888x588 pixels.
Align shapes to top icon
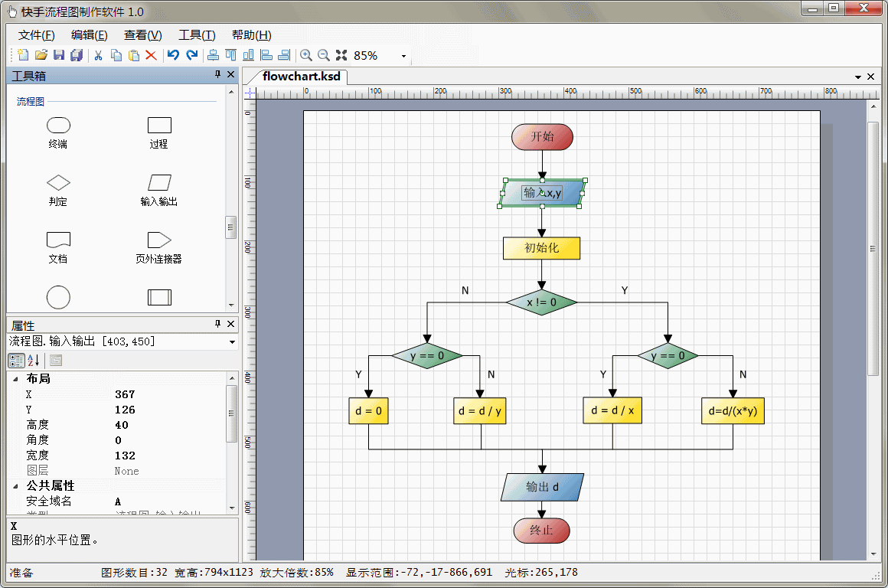(231, 55)
